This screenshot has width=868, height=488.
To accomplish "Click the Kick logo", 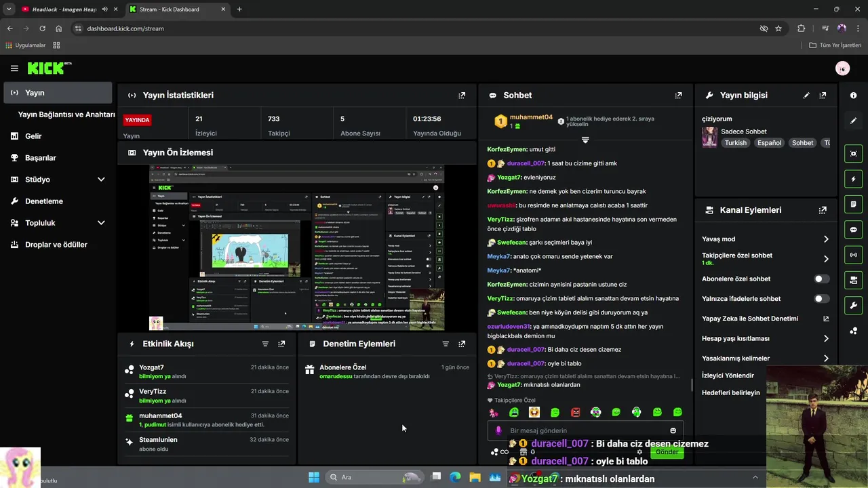I will pos(49,68).
